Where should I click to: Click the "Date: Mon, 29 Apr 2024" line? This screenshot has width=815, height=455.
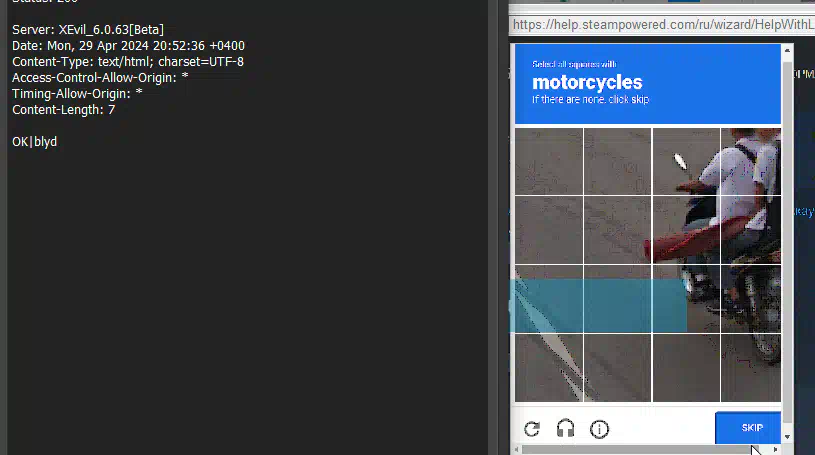(x=128, y=46)
